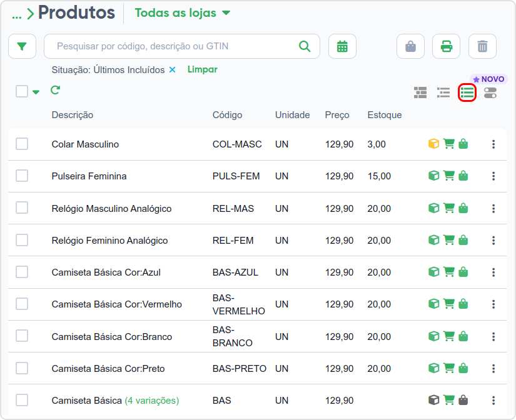The image size is (516, 420).
Task: Check the Pulseira Feminina row
Action: click(22, 176)
